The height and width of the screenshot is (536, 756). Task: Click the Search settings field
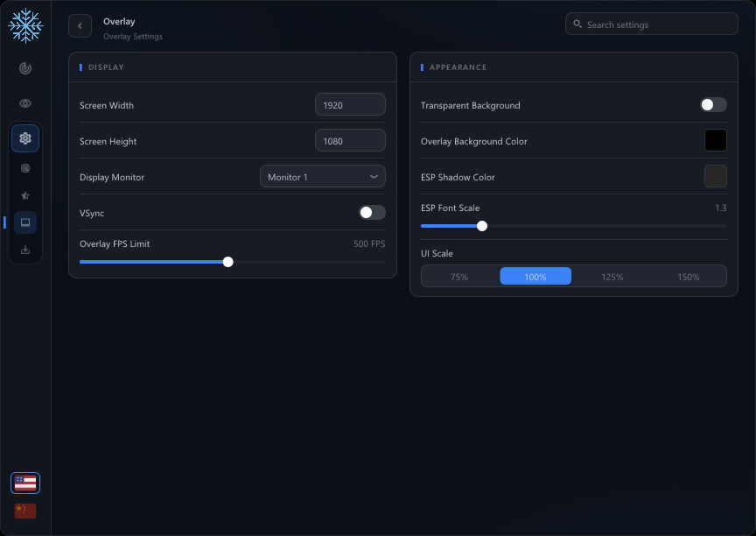tap(651, 25)
